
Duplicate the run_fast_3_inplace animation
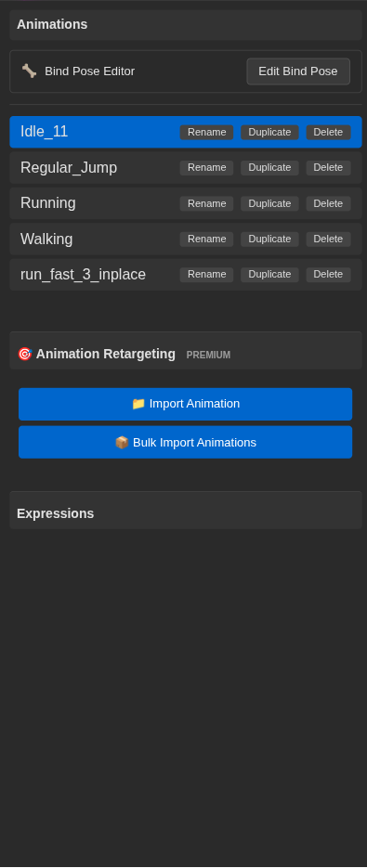click(269, 275)
